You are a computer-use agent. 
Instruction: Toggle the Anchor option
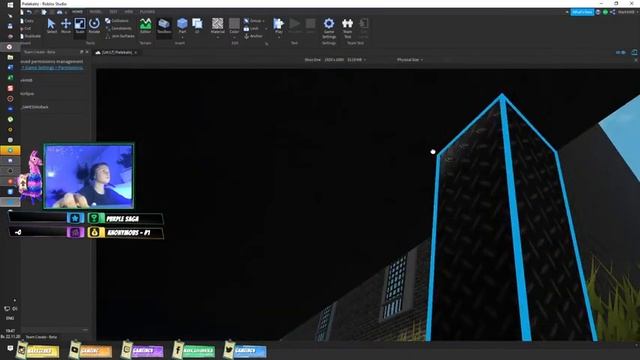253,36
